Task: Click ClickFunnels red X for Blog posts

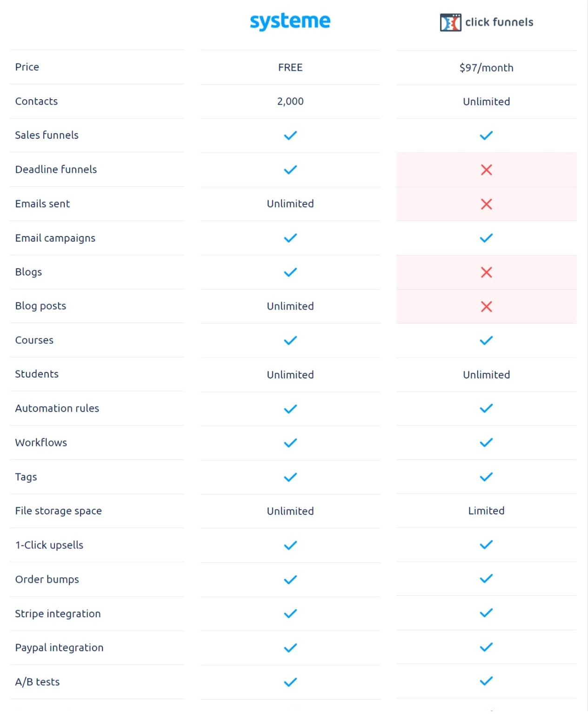Action: pos(486,306)
